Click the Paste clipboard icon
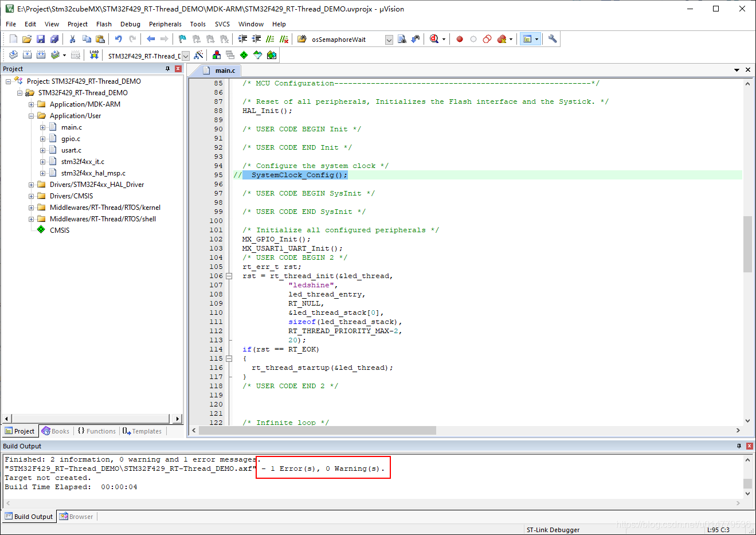The image size is (756, 535). tap(100, 39)
